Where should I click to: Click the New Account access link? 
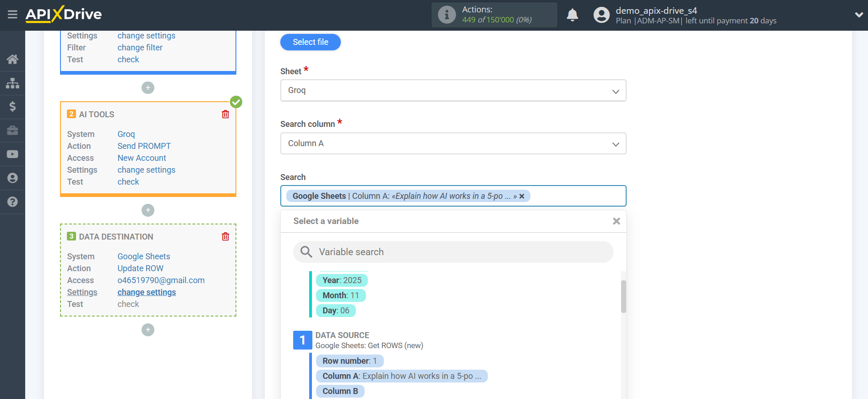point(142,158)
